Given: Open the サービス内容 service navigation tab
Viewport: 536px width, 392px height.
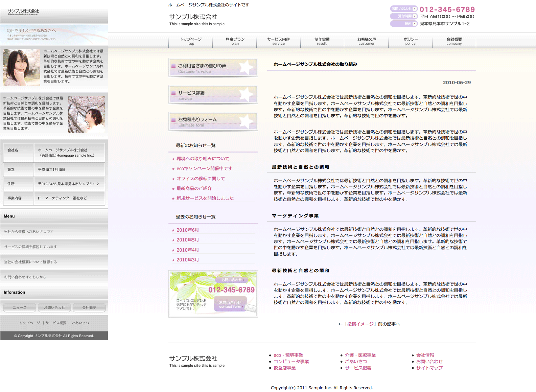Looking at the screenshot, I should [x=278, y=41].
